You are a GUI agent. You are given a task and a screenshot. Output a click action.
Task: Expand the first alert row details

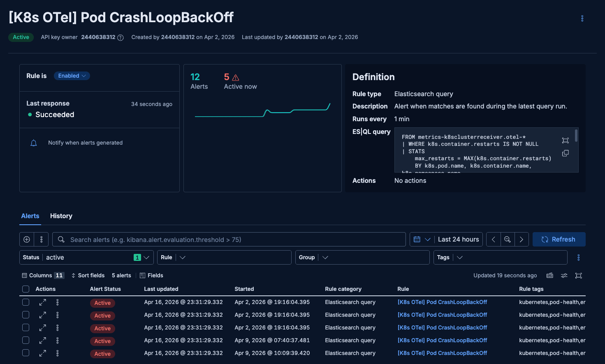click(42, 302)
